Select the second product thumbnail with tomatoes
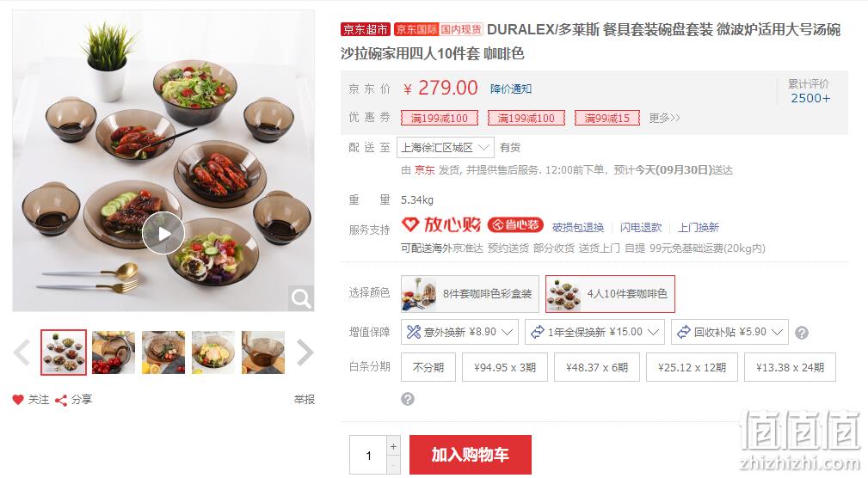The image size is (868, 478). [114, 352]
